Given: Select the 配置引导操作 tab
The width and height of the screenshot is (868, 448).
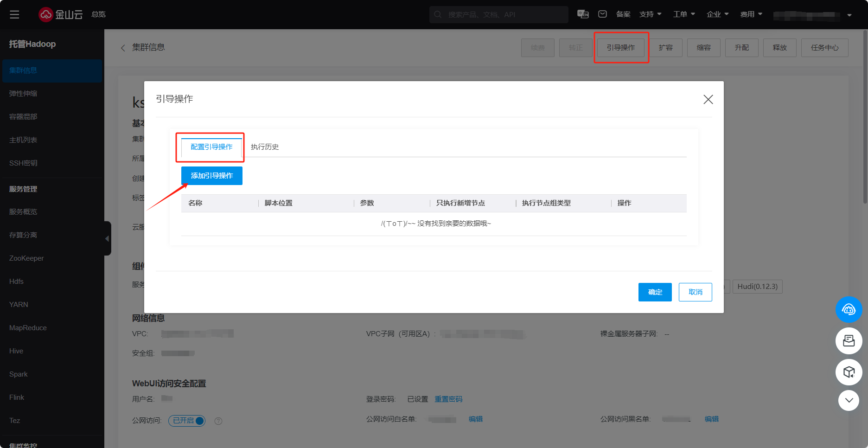Looking at the screenshot, I should click(x=211, y=147).
